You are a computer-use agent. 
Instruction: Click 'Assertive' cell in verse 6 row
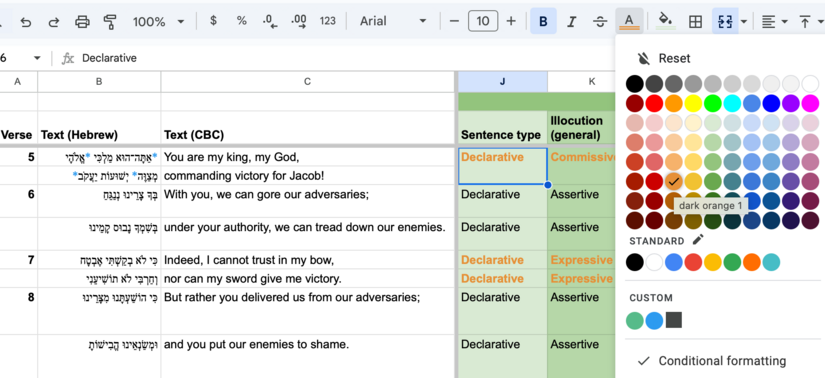pyautogui.click(x=581, y=201)
